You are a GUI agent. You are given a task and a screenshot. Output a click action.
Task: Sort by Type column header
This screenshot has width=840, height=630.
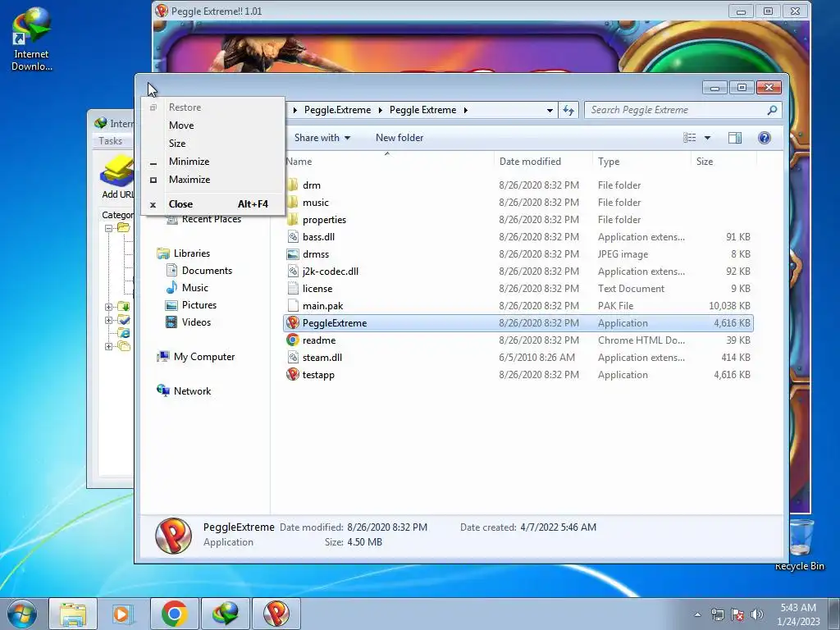641,162
